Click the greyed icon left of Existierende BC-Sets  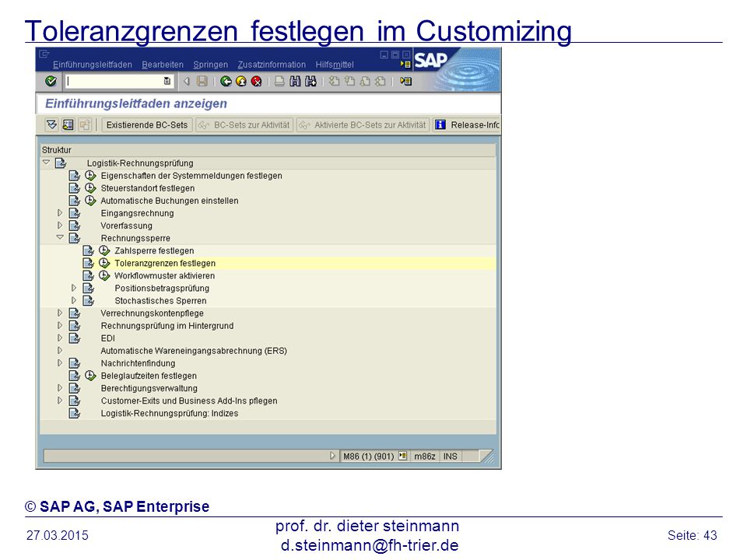(x=85, y=124)
